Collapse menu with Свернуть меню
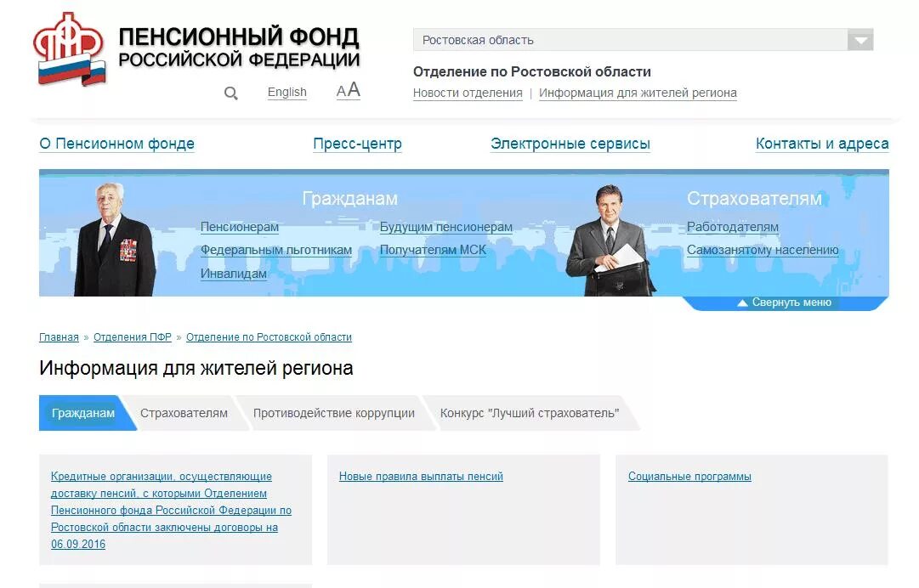 785,302
